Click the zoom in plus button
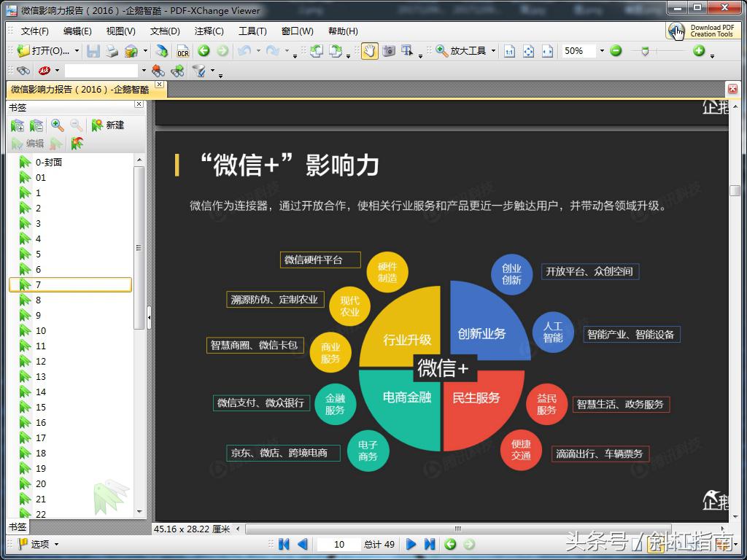This screenshot has height=560, width=747. [x=699, y=51]
